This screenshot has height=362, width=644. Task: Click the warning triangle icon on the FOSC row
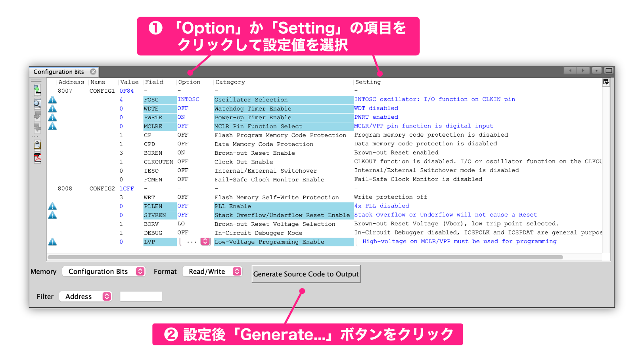pos(52,100)
